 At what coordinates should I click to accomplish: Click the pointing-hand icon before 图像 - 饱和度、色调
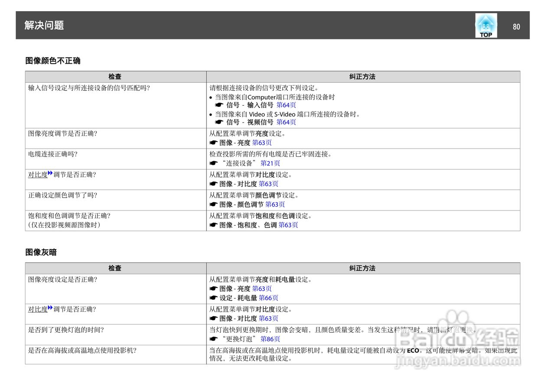click(x=213, y=225)
